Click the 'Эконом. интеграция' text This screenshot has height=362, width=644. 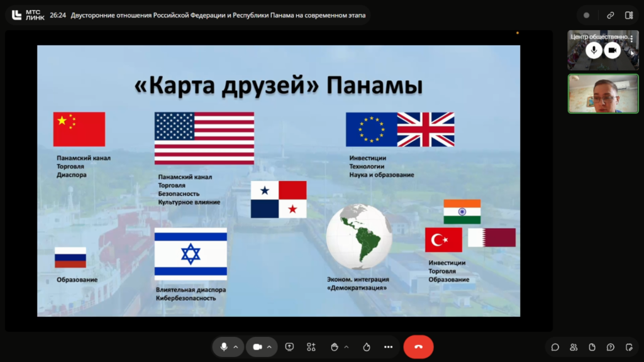[x=358, y=279]
